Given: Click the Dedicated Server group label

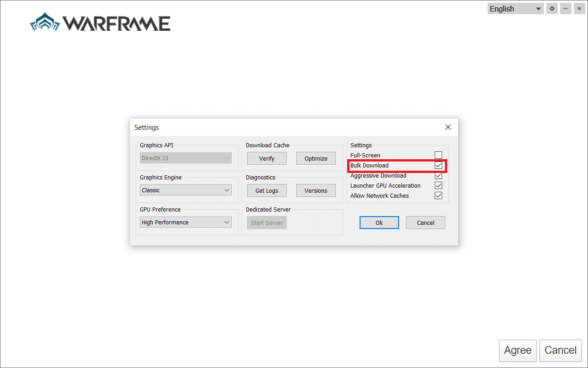Looking at the screenshot, I should tap(268, 209).
